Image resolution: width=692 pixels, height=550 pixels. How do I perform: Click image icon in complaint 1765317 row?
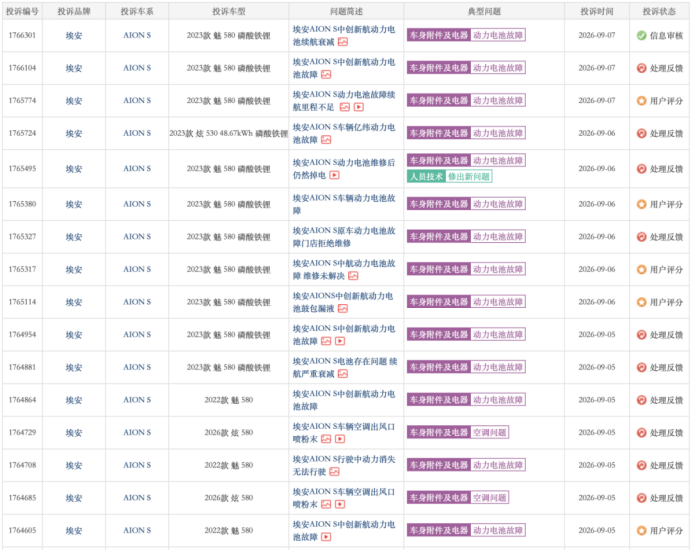[353, 276]
